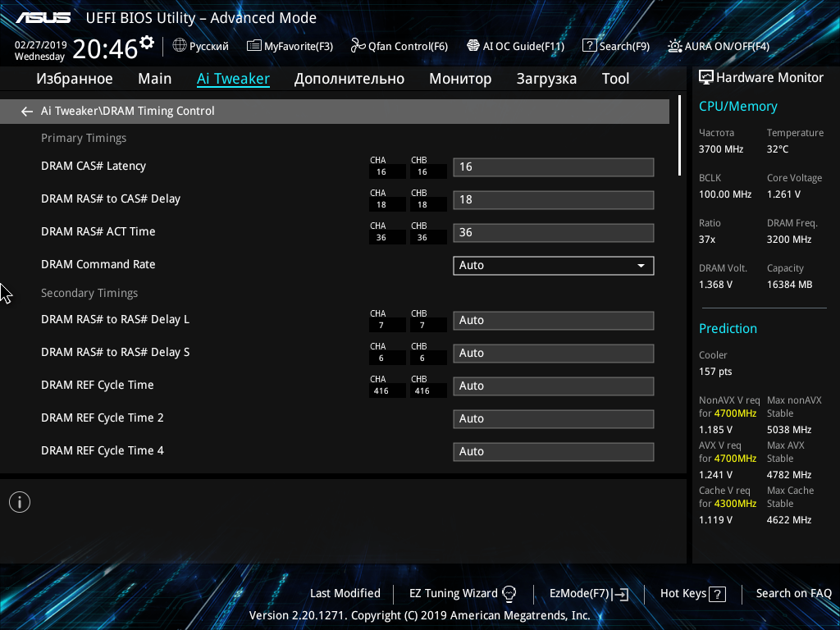This screenshot has height=630, width=840.
Task: Click the Hot Keys question mark icon
Action: click(717, 594)
